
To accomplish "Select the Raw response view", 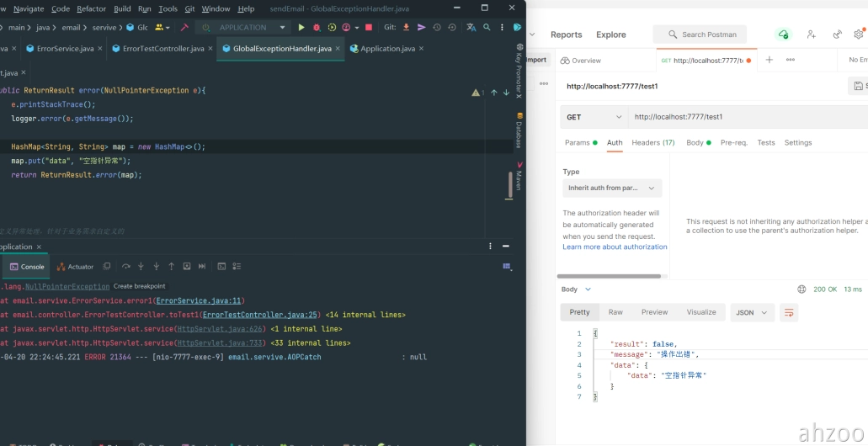I will [615, 312].
